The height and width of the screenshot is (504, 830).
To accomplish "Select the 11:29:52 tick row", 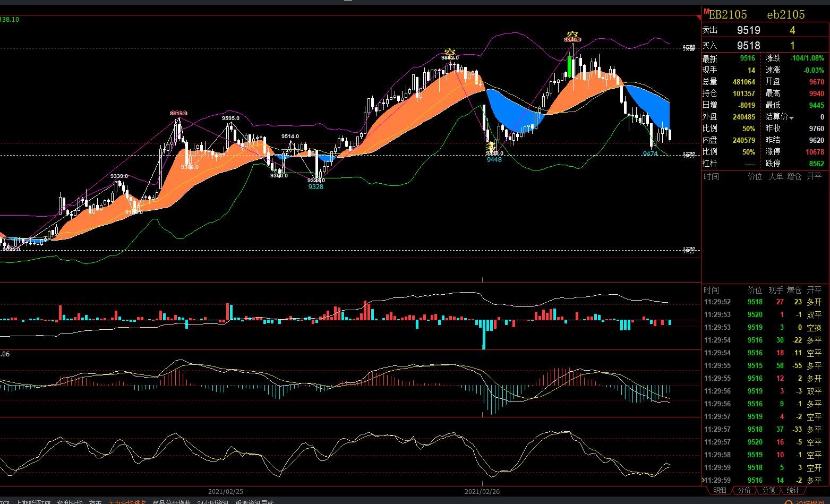I will tap(764, 302).
